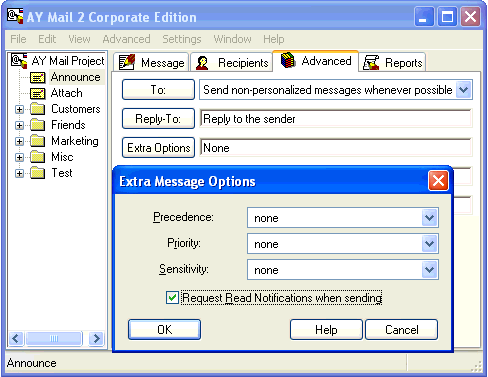Open the Precedence dropdown

tap(429, 218)
